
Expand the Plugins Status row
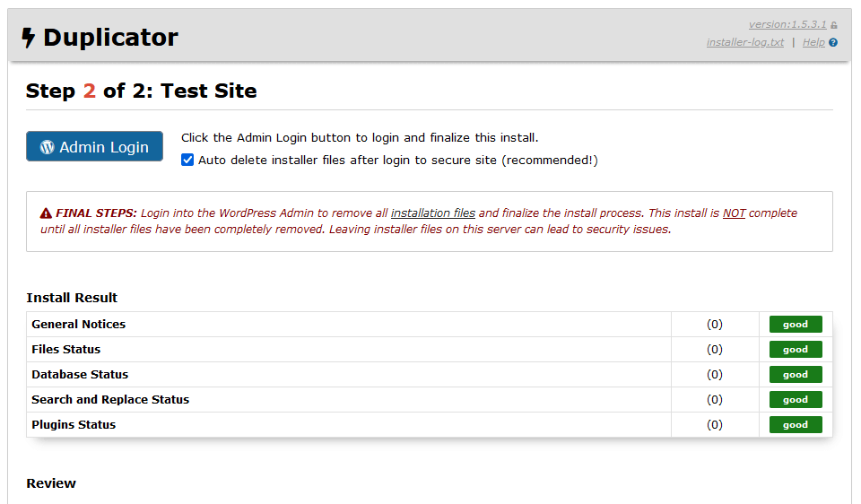tap(430, 425)
